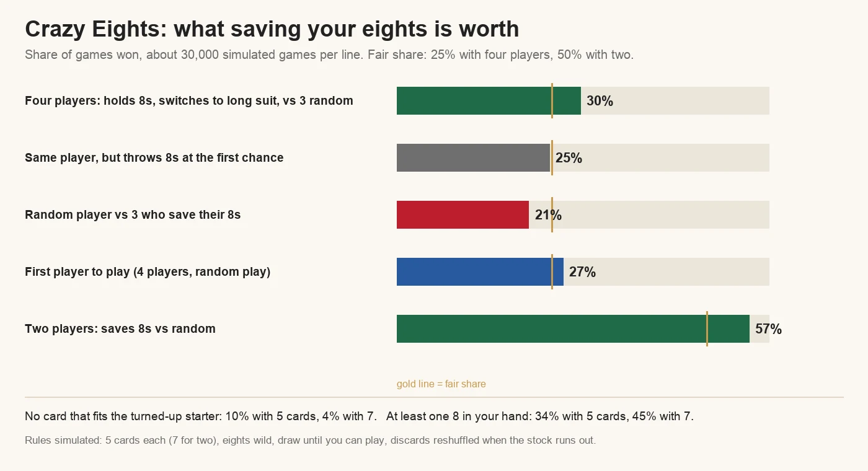Select the red 21% bar
The width and height of the screenshot is (868, 471).
point(463,214)
